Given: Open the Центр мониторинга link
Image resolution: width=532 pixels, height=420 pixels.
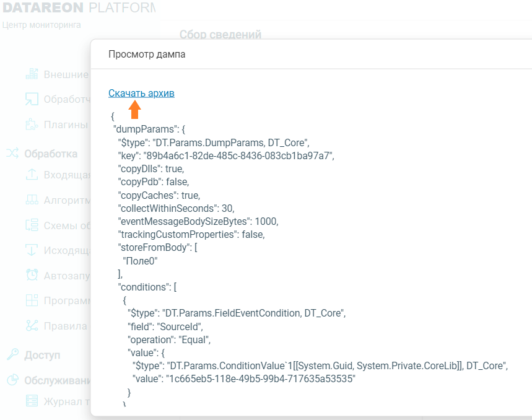Looking at the screenshot, I should click(x=41, y=25).
